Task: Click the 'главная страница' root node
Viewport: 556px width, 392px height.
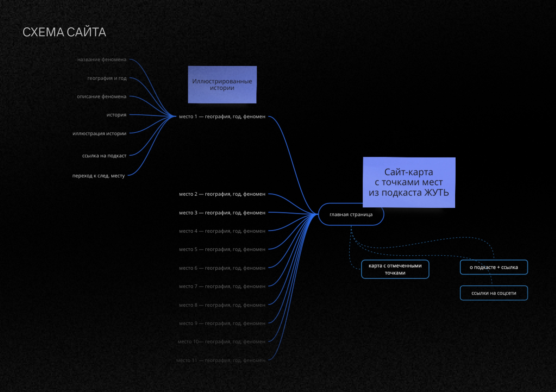Action: [351, 215]
